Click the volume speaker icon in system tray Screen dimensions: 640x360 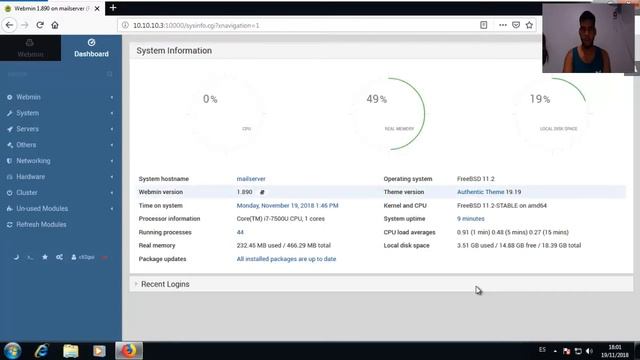[589, 351]
